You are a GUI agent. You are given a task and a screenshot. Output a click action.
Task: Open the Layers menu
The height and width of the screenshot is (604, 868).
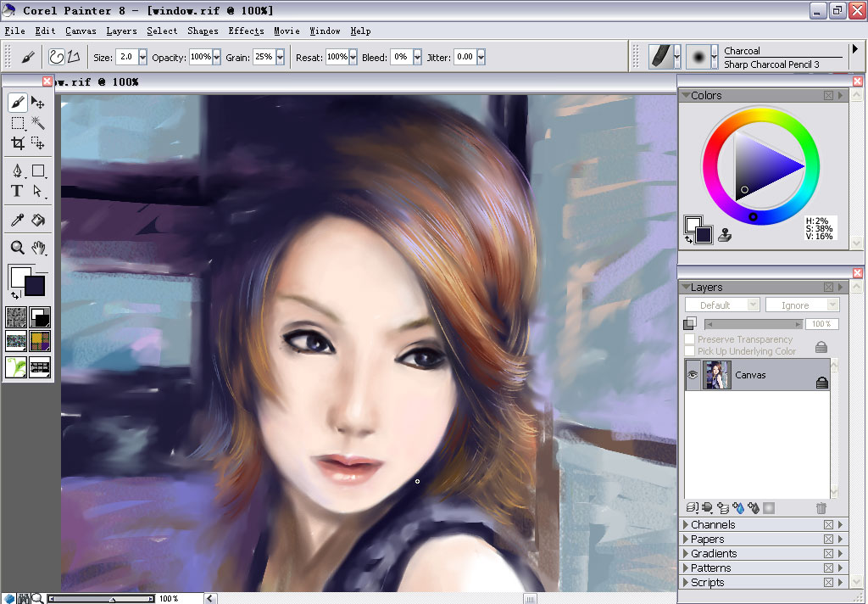(121, 31)
